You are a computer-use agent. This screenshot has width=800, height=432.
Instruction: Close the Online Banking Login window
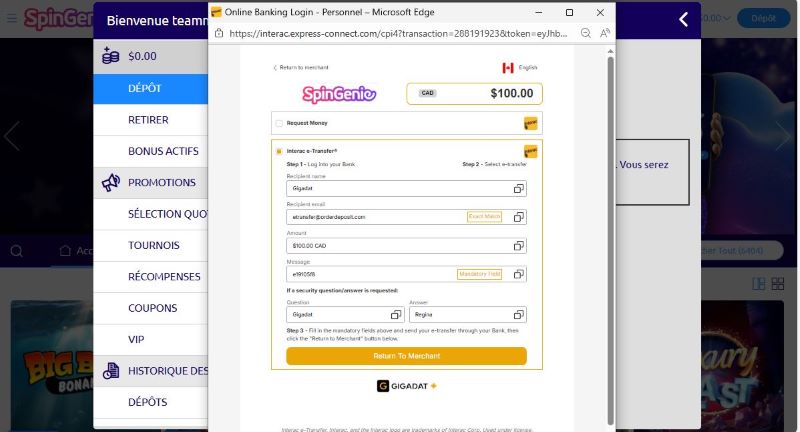[x=600, y=12]
